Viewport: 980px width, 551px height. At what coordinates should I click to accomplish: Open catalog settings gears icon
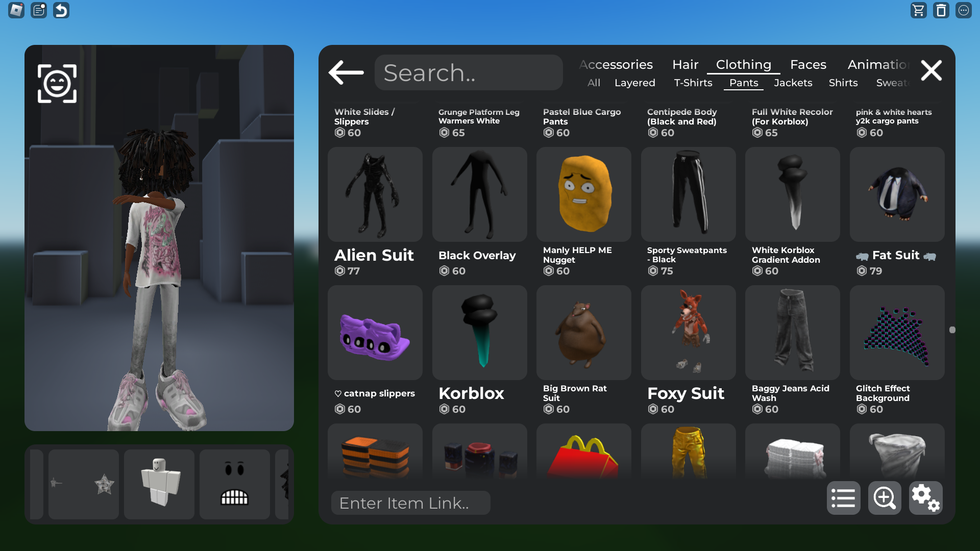click(925, 497)
